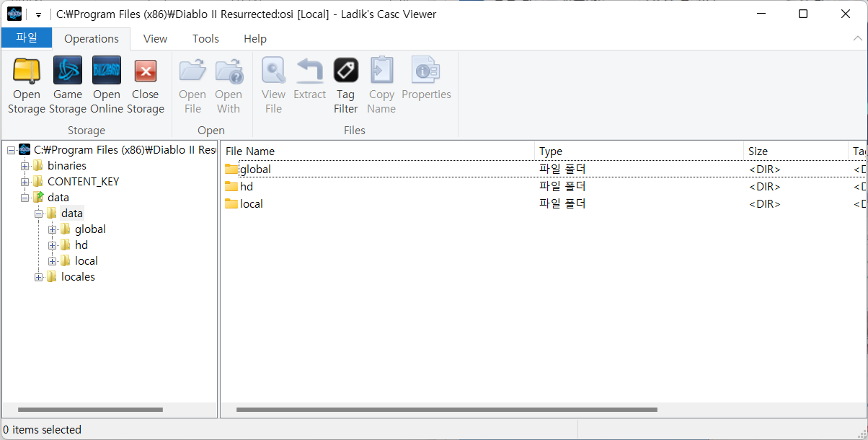Close Storage using the red X icon
Viewport: 868px width, 440px height.
coord(146,71)
